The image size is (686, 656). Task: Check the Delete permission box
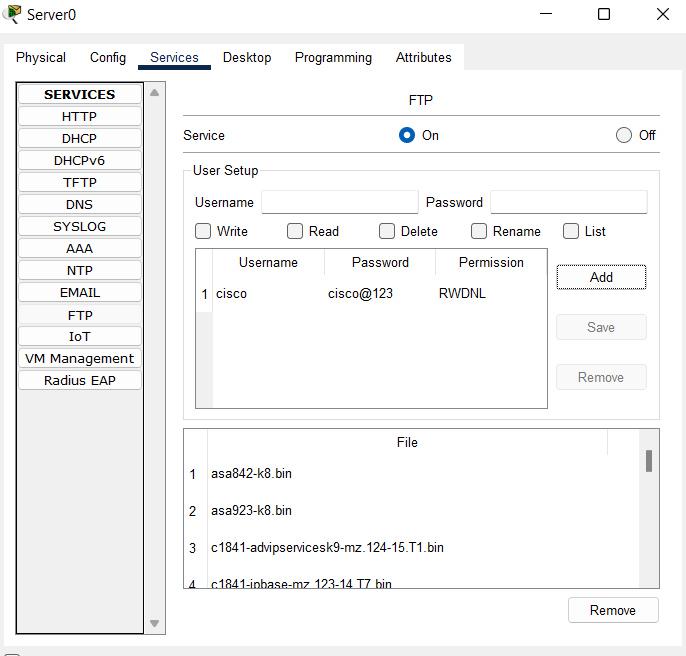[387, 231]
